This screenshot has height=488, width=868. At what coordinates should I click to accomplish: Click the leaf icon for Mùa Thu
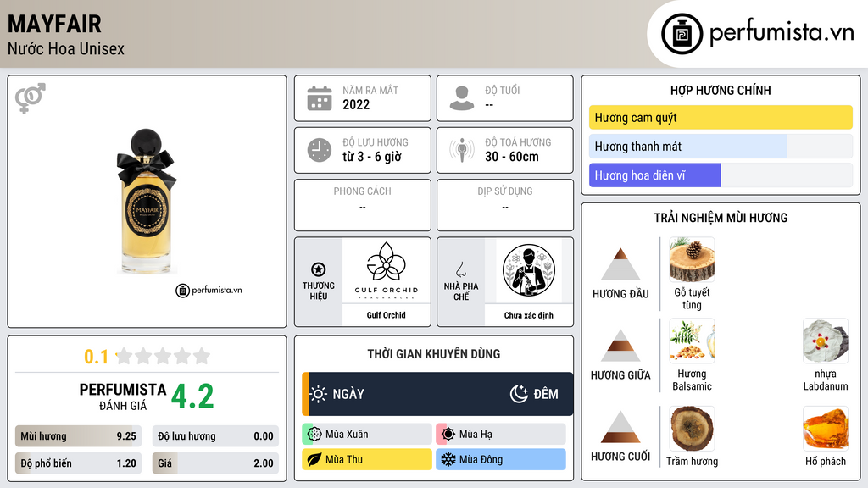tap(314, 459)
